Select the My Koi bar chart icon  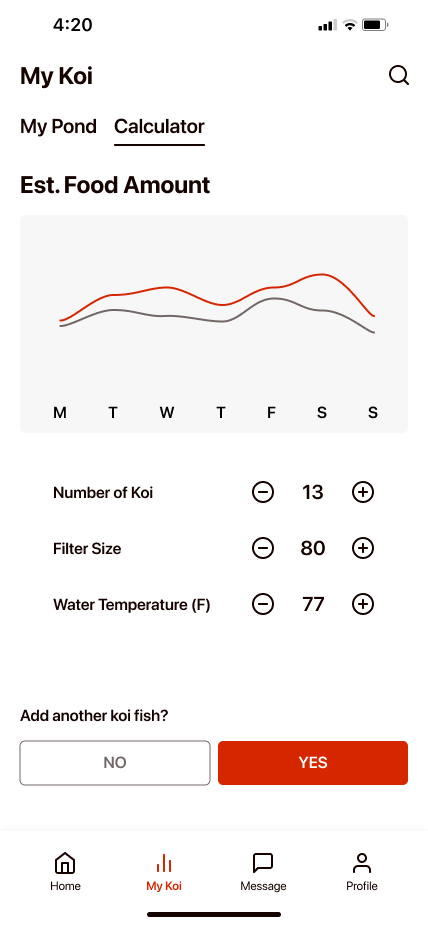click(164, 863)
